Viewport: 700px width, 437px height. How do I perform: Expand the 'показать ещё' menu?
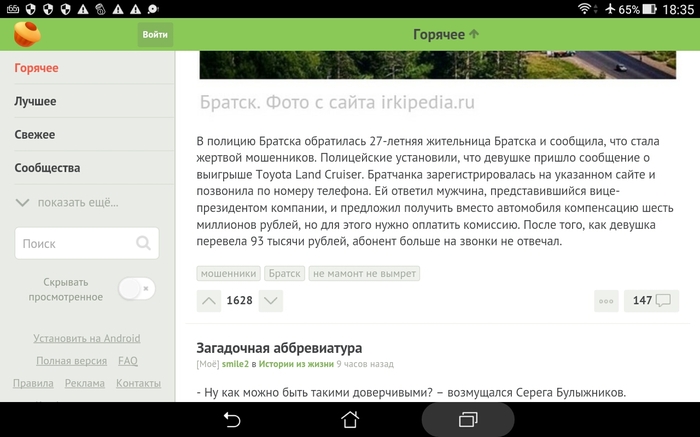67,202
